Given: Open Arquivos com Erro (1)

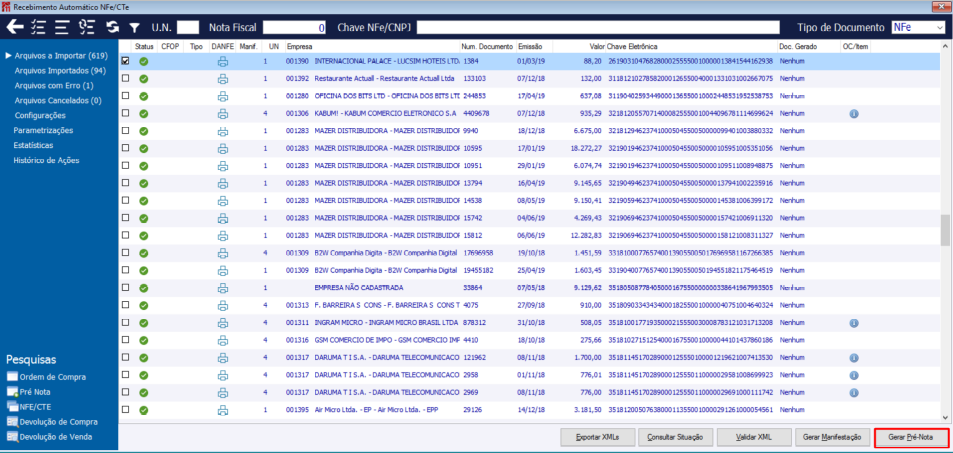Looking at the screenshot, I should point(54,85).
